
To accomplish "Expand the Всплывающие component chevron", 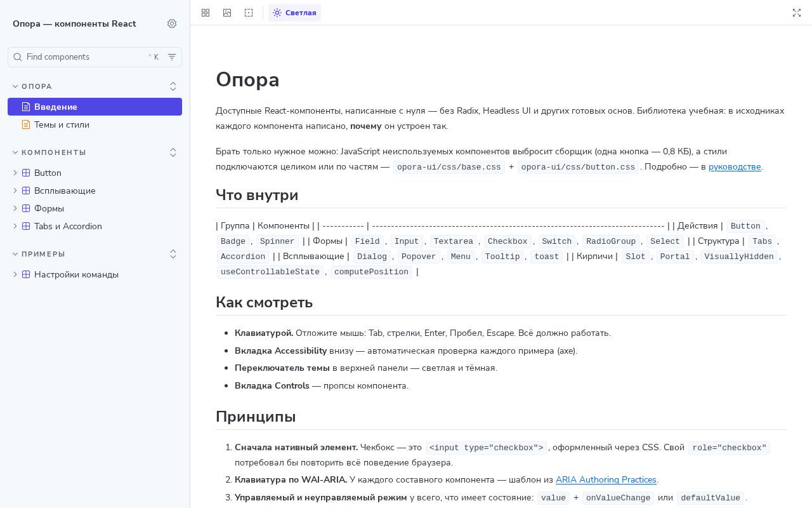I will (x=15, y=190).
